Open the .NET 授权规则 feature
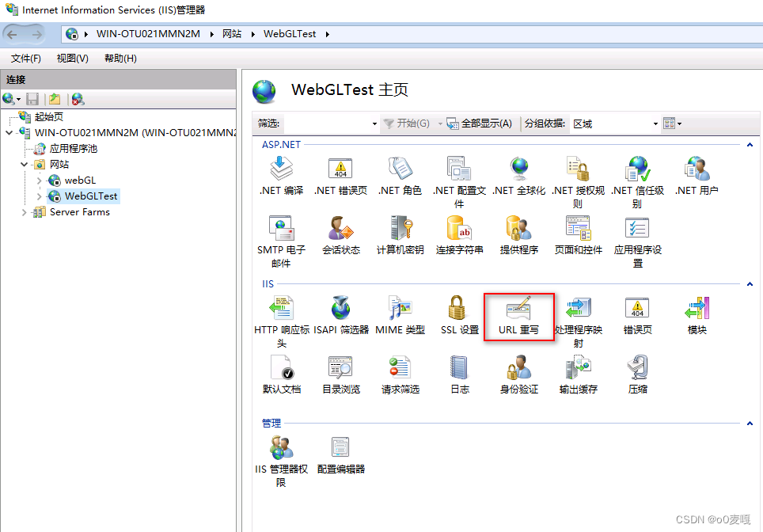 click(x=578, y=183)
